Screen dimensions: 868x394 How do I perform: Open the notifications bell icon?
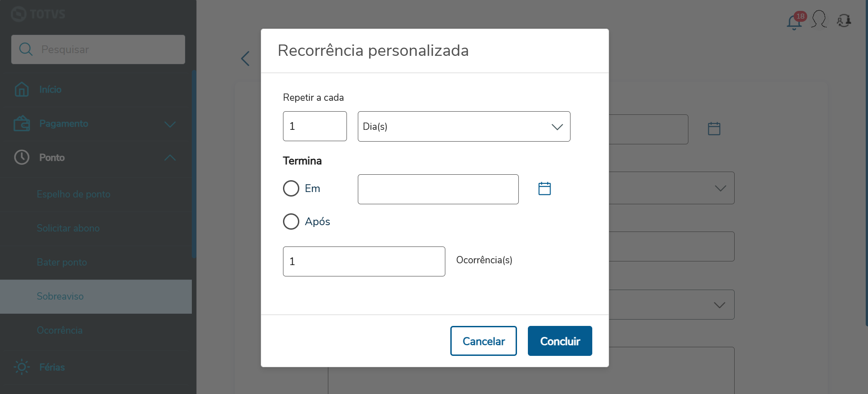(794, 21)
